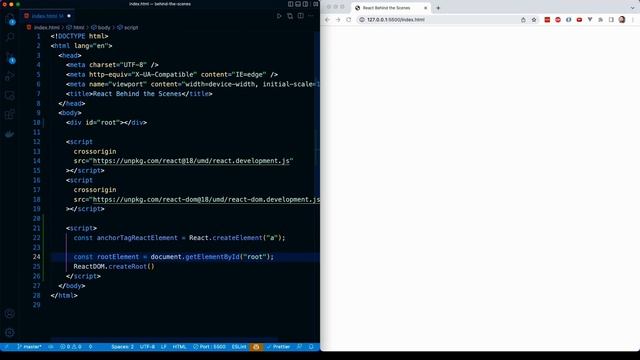Go forward in the browser

point(338,20)
